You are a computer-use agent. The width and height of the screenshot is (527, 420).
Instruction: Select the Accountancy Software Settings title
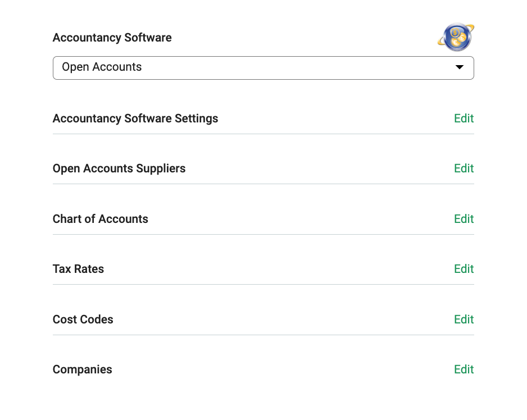[x=135, y=118]
